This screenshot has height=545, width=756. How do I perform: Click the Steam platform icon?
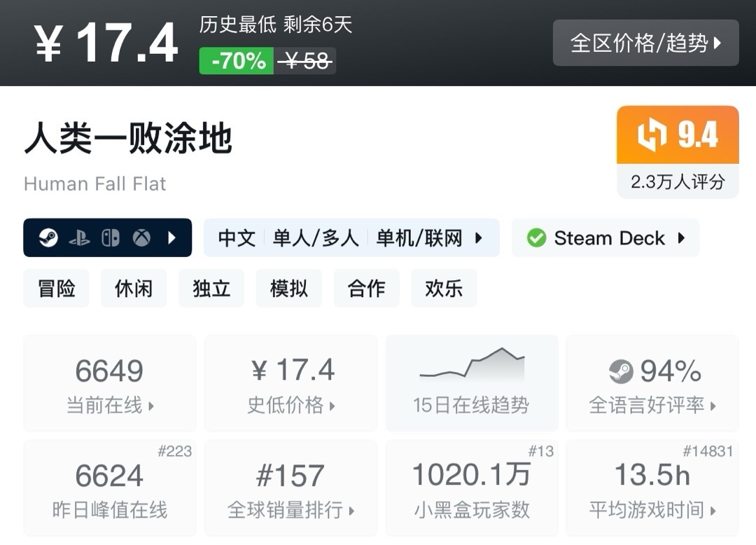48,238
